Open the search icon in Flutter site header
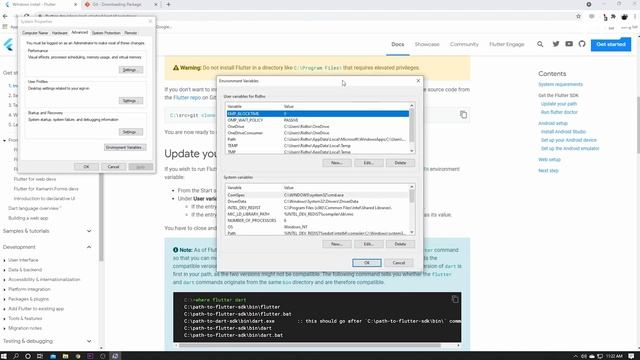 (x=540, y=44)
